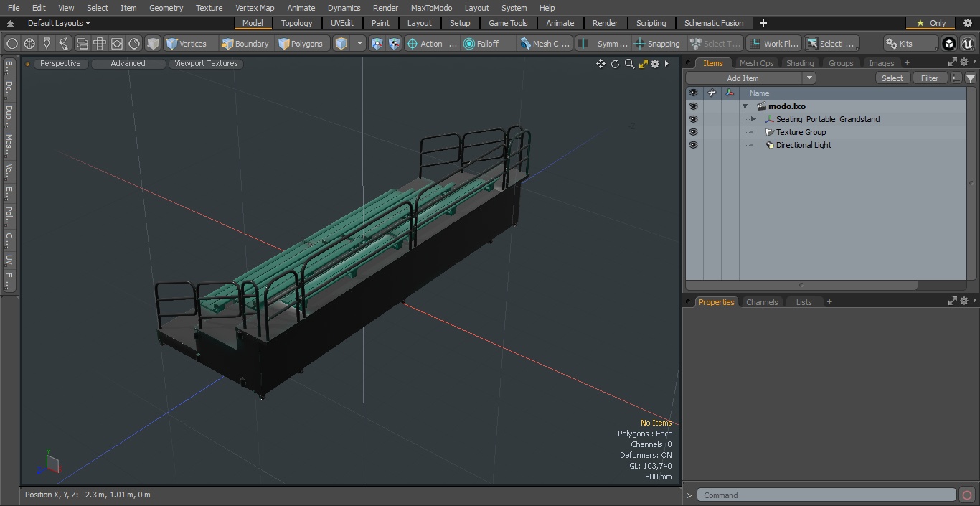Viewport: 980px width, 506px height.
Task: Click the curve tool icon beside the pen icon
Action: pos(64,44)
